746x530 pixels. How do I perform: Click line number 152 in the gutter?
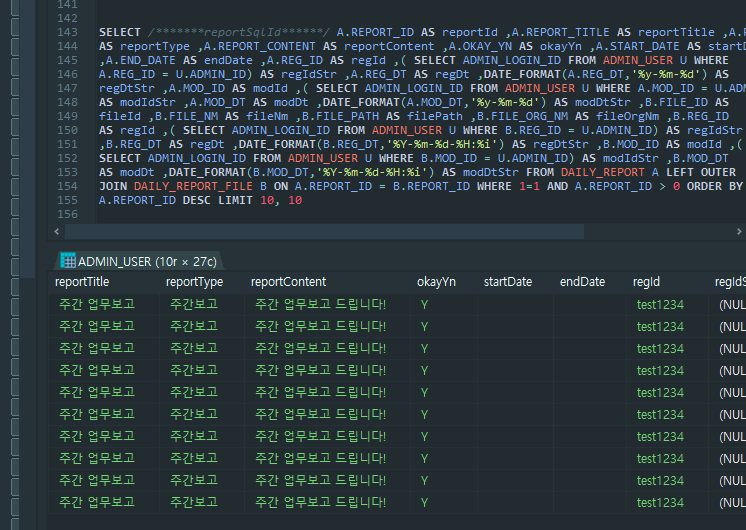(67, 158)
